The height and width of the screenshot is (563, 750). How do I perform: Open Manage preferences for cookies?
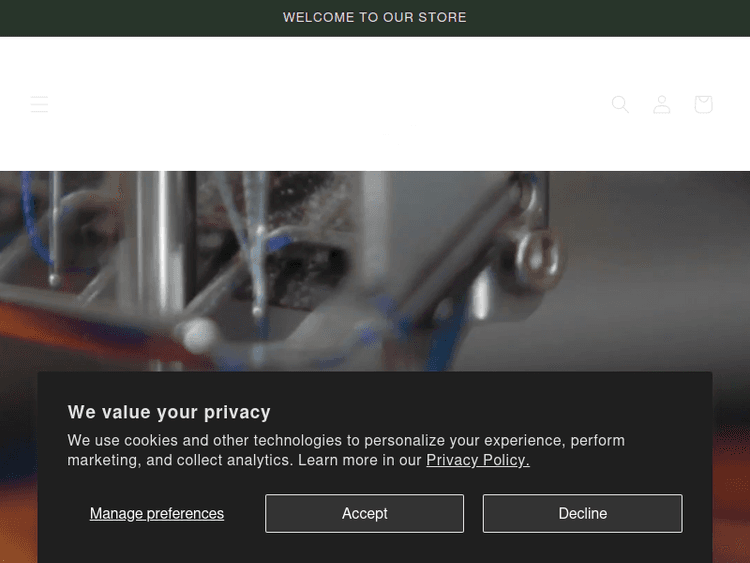pos(157,513)
